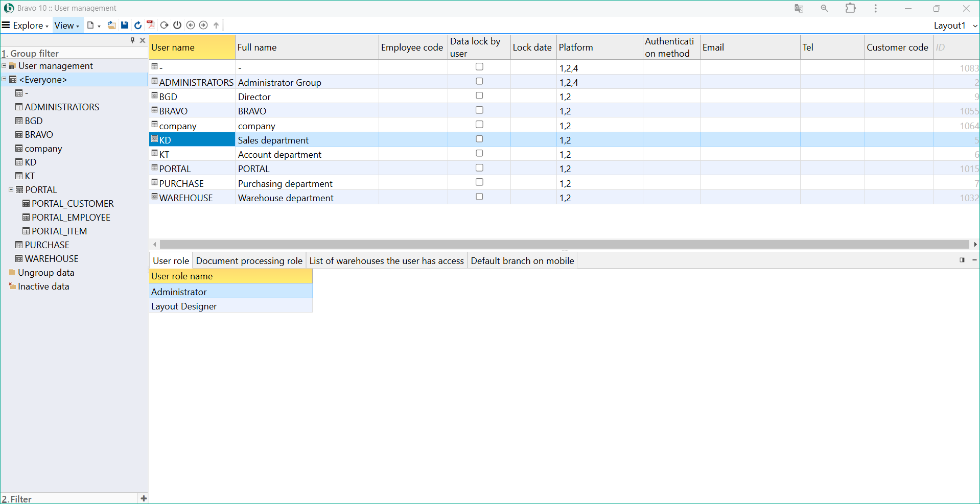Go back with left arrow icon
The width and height of the screenshot is (980, 504).
(191, 25)
